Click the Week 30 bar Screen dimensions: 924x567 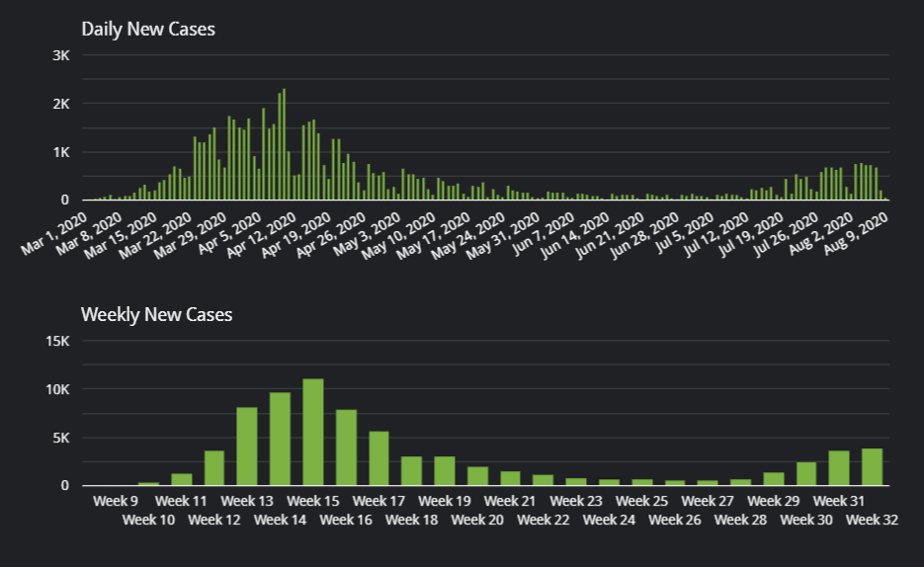pyautogui.click(x=806, y=474)
